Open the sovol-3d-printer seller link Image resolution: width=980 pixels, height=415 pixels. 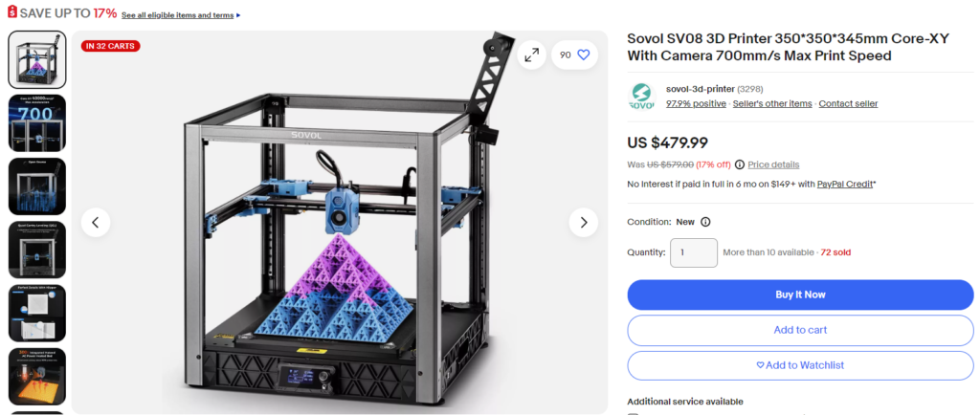(700, 89)
